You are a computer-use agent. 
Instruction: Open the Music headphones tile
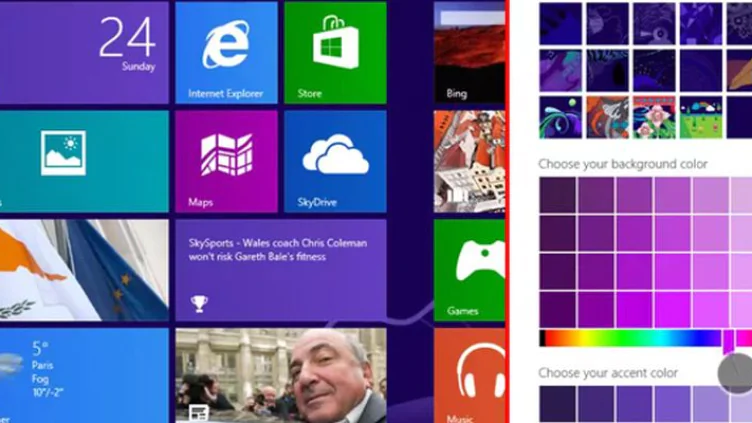[469, 376]
